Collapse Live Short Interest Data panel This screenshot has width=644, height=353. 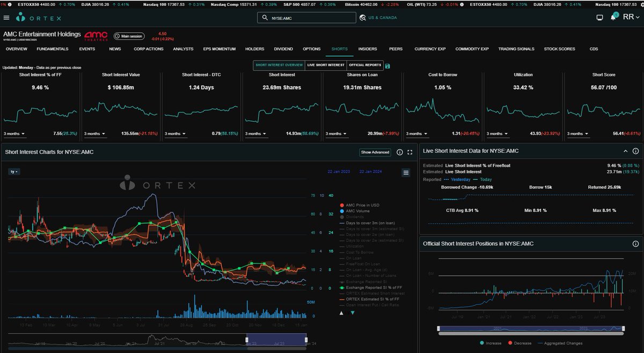[x=625, y=151]
